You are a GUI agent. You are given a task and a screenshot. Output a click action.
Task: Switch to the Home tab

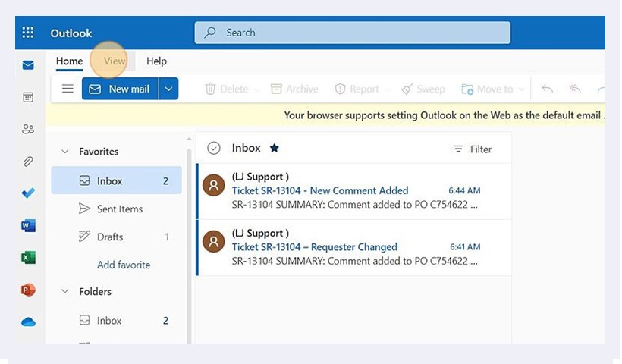pyautogui.click(x=70, y=61)
